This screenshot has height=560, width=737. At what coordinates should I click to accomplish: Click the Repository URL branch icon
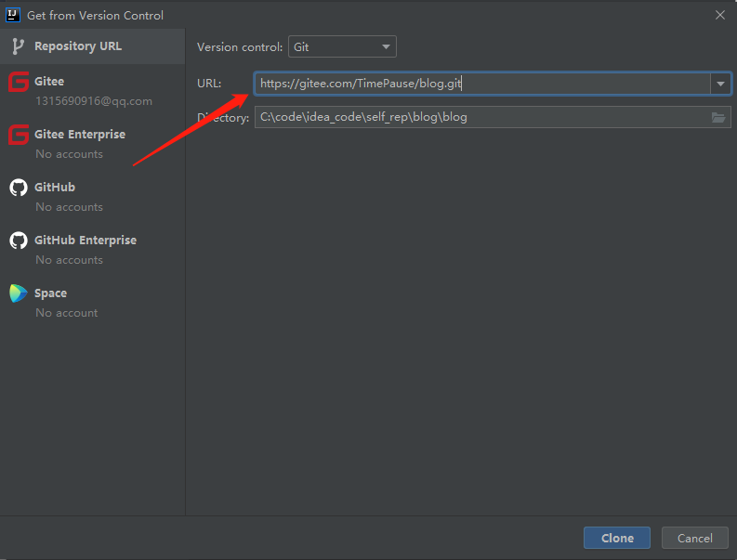pyautogui.click(x=18, y=46)
